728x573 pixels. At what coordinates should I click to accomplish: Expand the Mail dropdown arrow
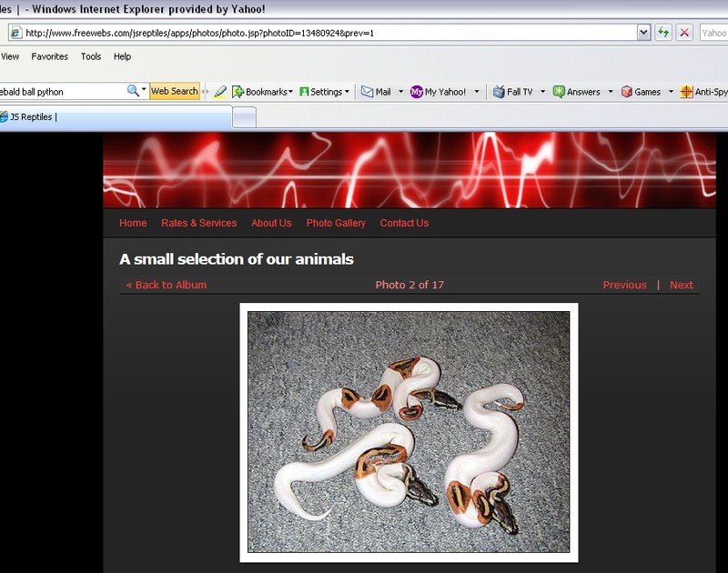click(x=400, y=92)
